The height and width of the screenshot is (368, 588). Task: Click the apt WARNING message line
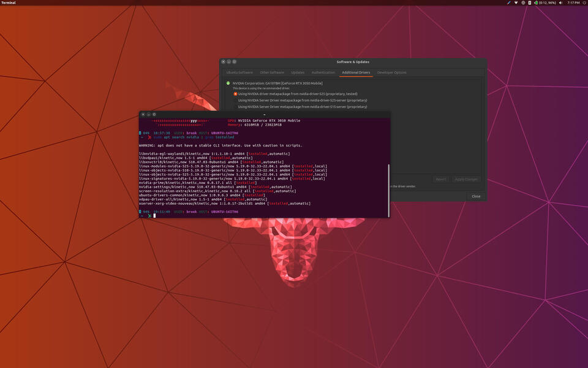[x=221, y=145]
